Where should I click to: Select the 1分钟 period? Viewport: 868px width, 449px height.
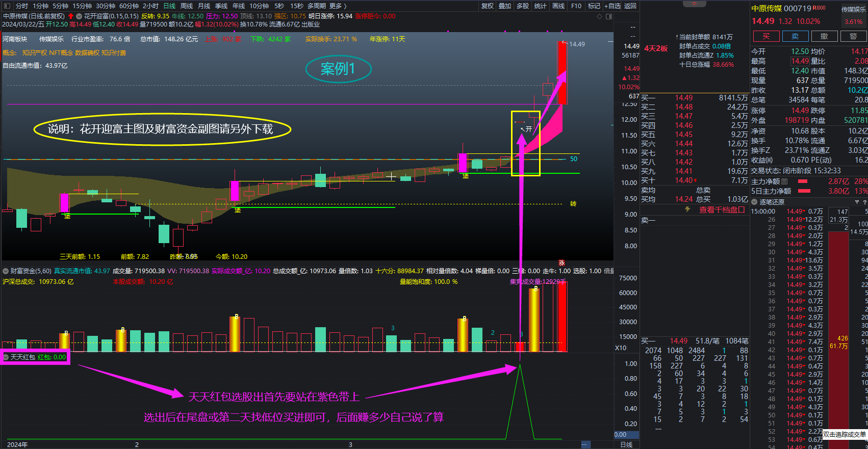tap(41, 6)
